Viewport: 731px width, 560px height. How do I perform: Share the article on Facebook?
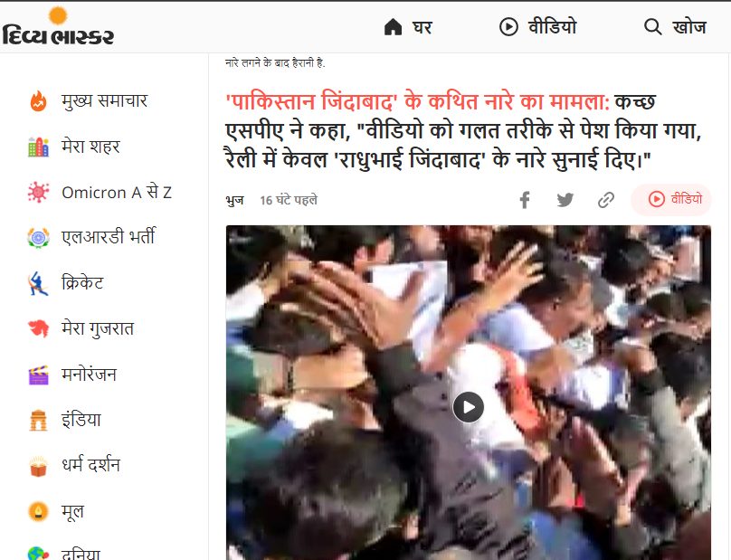pos(525,200)
